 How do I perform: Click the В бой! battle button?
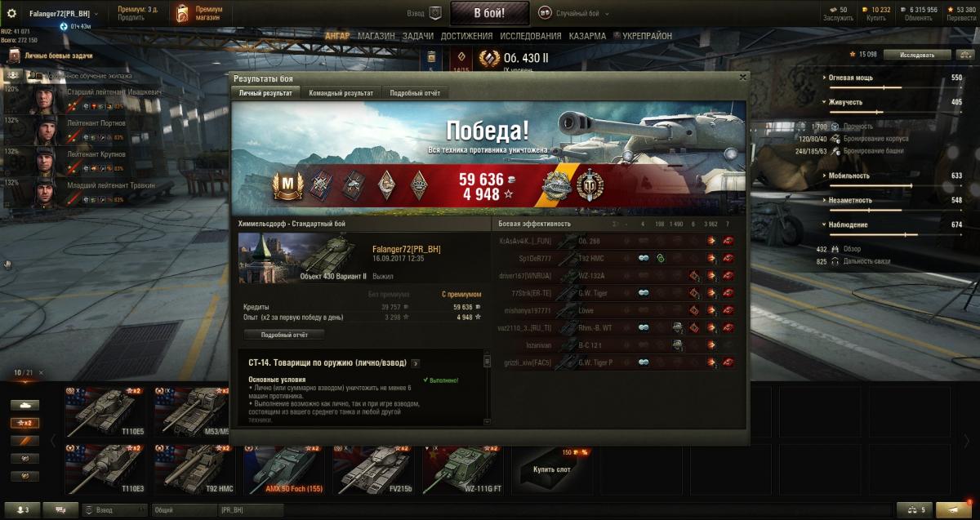pos(489,13)
